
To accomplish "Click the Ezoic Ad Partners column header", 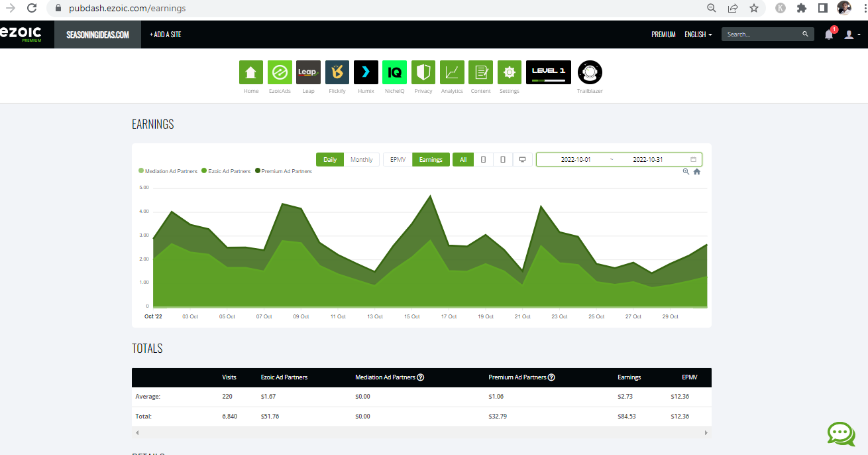I will 284,377.
